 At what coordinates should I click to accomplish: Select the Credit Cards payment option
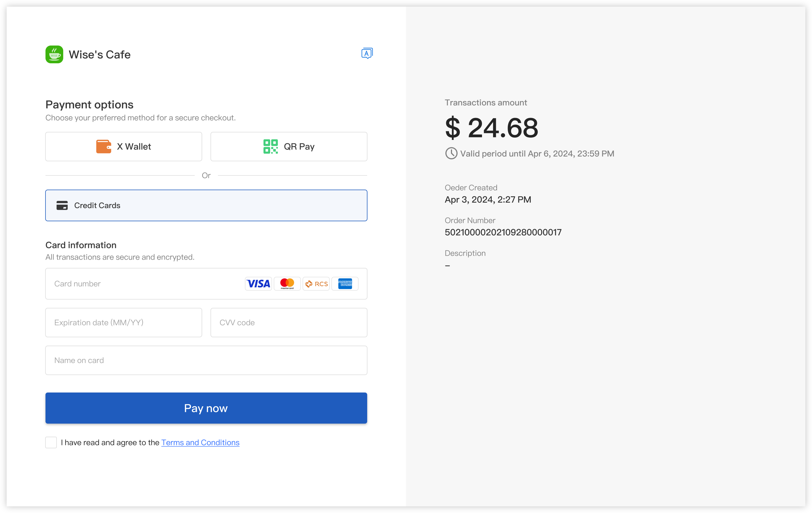(206, 205)
